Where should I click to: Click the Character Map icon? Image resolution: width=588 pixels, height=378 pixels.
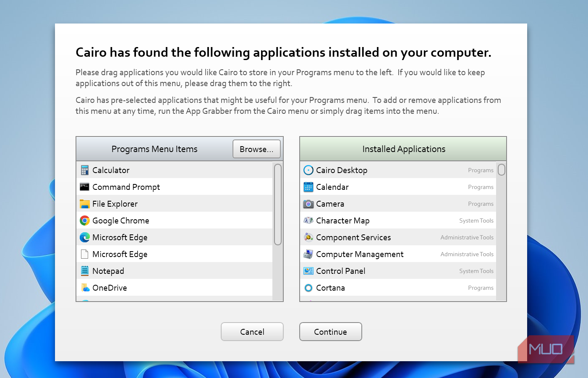pyautogui.click(x=308, y=220)
